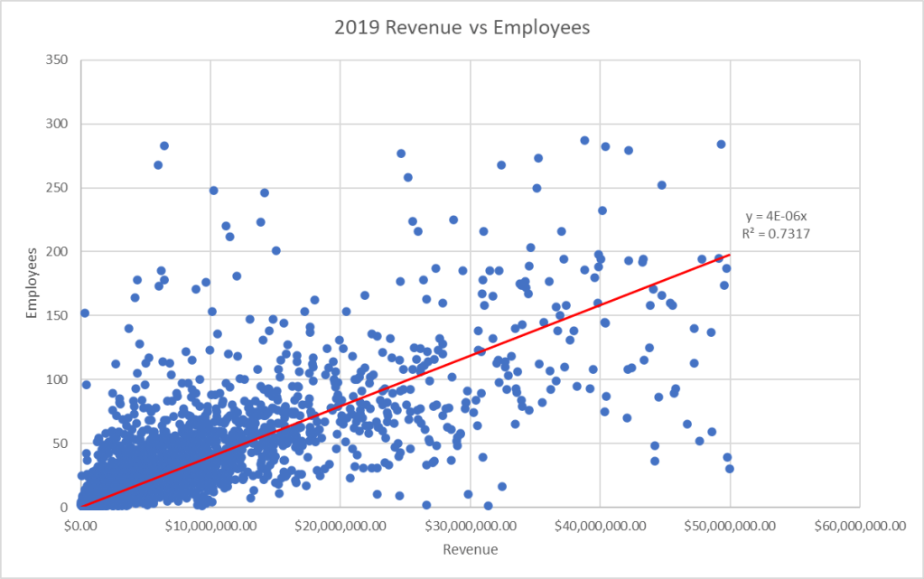Click the vertical axis title 'Employees'
Image resolution: width=924 pixels, height=579 pixels.
pos(33,282)
